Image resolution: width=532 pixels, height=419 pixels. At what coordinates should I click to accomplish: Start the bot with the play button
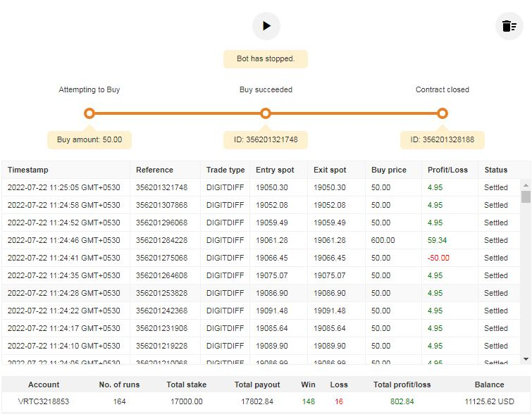[266, 26]
